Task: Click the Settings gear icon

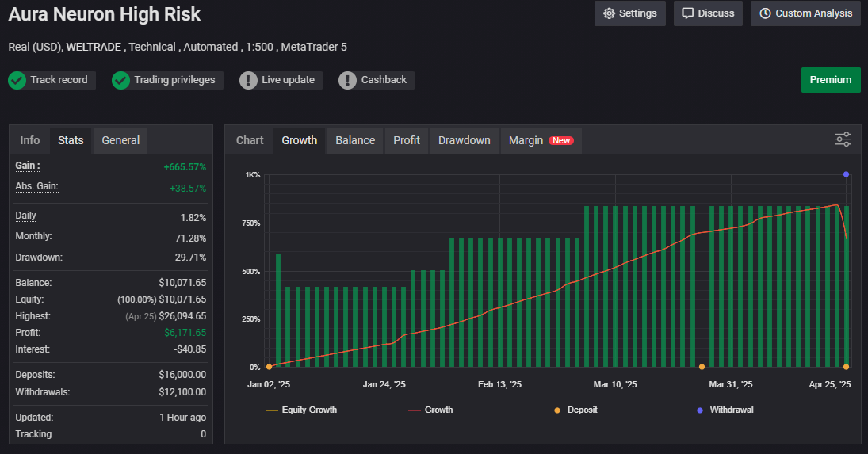Action: tap(610, 13)
